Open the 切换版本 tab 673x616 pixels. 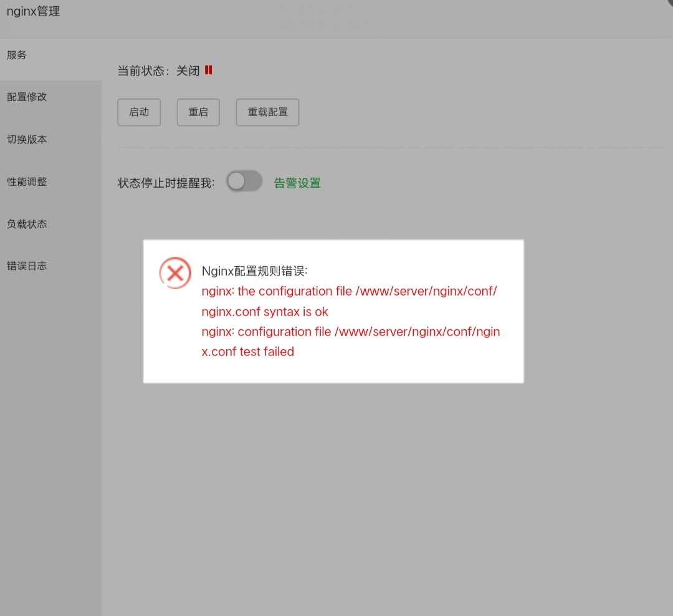point(50,139)
